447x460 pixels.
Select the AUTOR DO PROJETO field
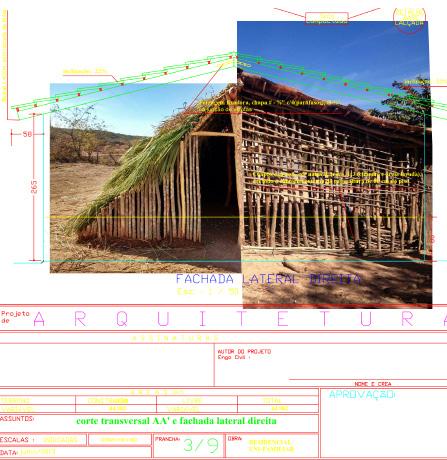(244, 354)
